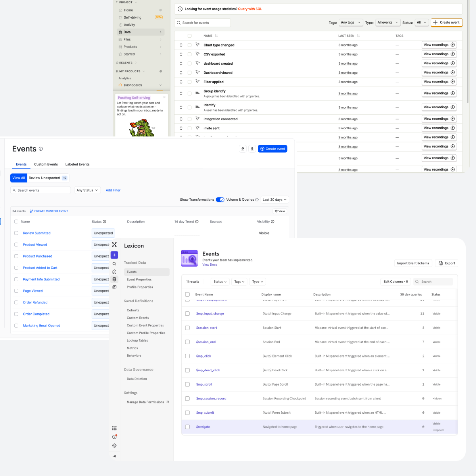Image resolution: width=476 pixels, height=476 pixels.
Task: Open search from the Lexicon icon rail
Action: tap(114, 264)
